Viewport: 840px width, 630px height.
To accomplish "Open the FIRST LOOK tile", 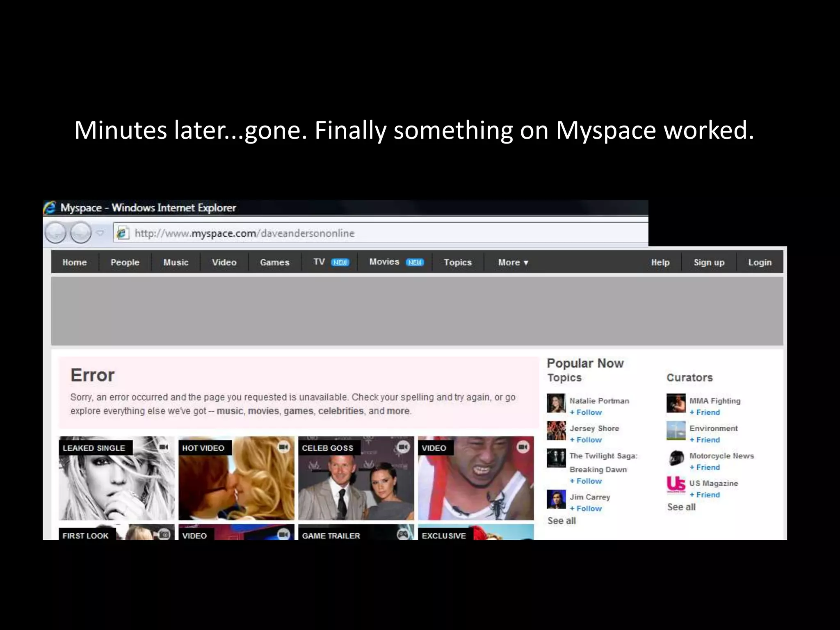I will click(x=116, y=532).
